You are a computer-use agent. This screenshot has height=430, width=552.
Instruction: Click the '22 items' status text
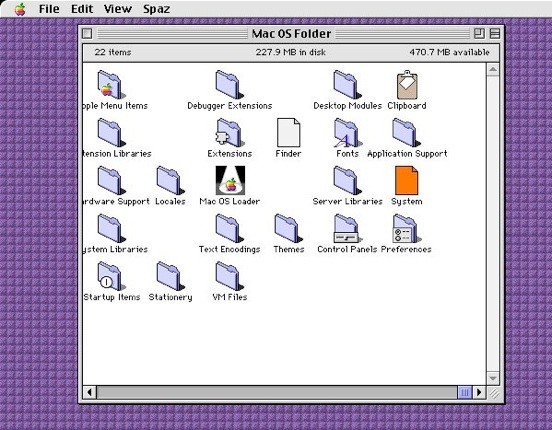coord(113,52)
